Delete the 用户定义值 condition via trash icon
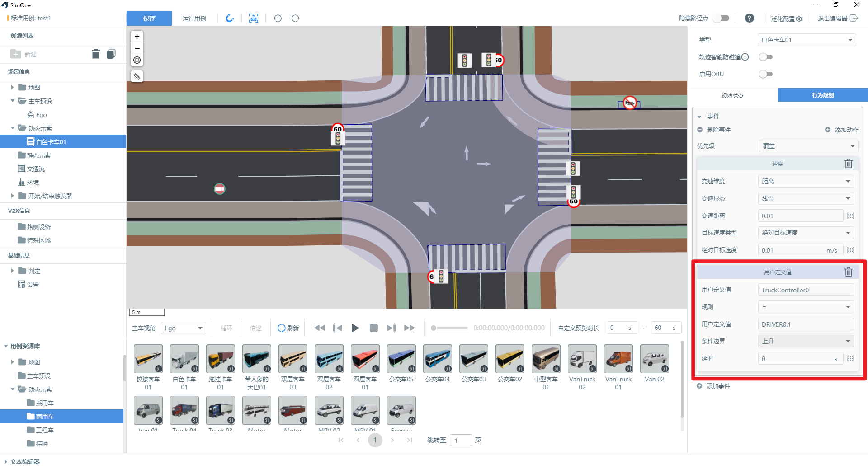The image size is (868, 469). (849, 272)
